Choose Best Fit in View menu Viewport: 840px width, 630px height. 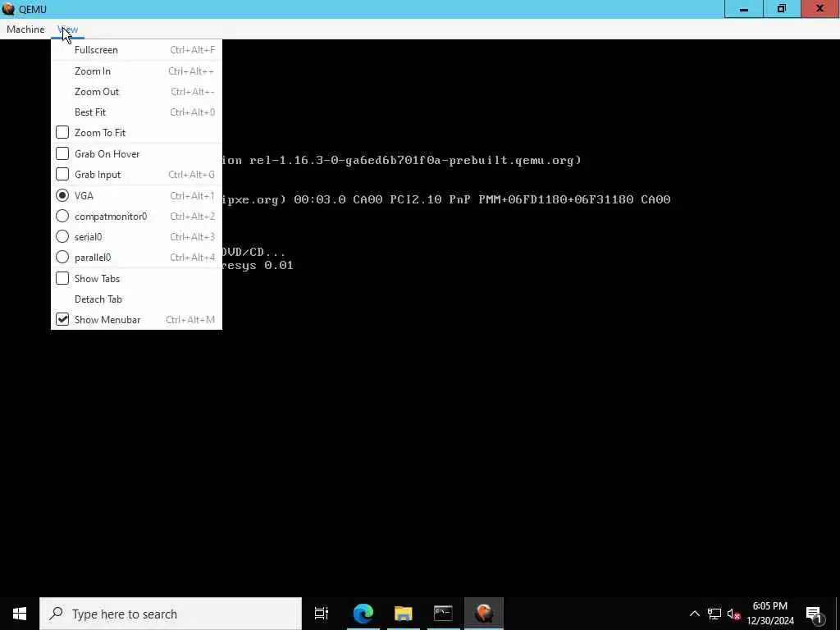pos(136,112)
